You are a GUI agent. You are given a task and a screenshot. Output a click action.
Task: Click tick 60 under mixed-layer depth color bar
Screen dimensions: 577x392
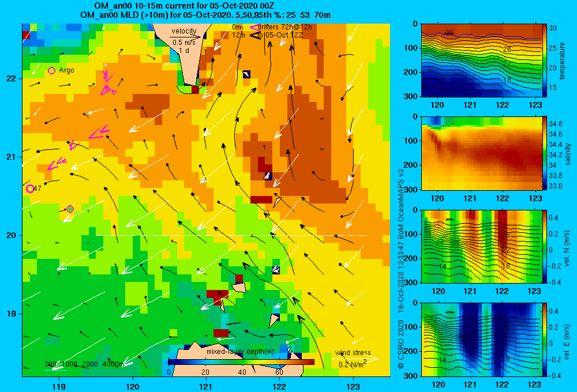pyautogui.click(x=279, y=372)
